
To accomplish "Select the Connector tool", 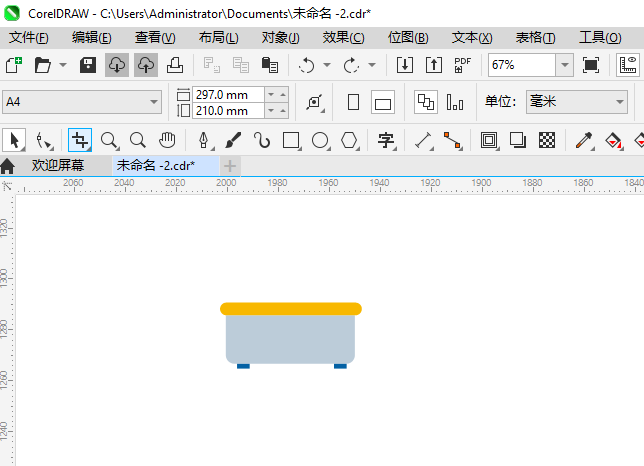I will pos(453,140).
